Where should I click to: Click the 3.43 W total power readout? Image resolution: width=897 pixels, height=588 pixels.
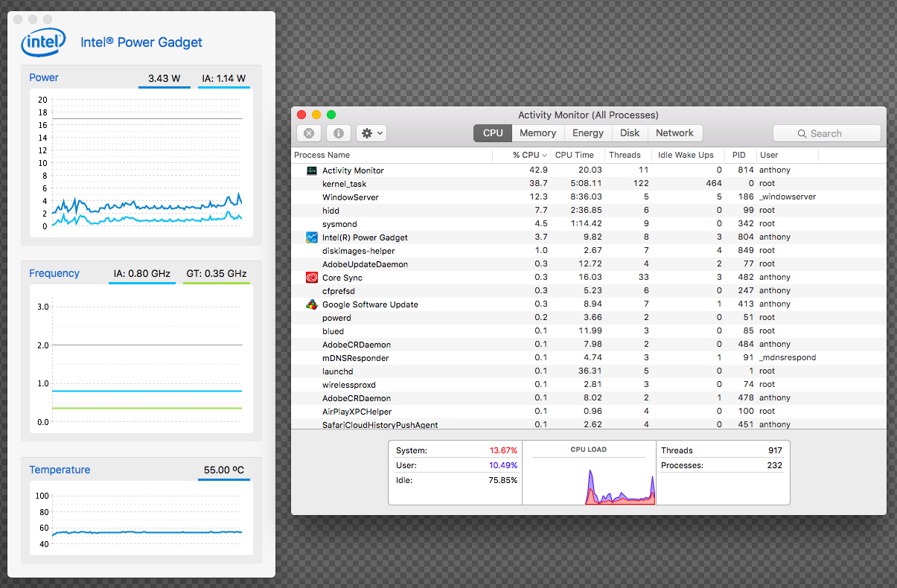164,78
